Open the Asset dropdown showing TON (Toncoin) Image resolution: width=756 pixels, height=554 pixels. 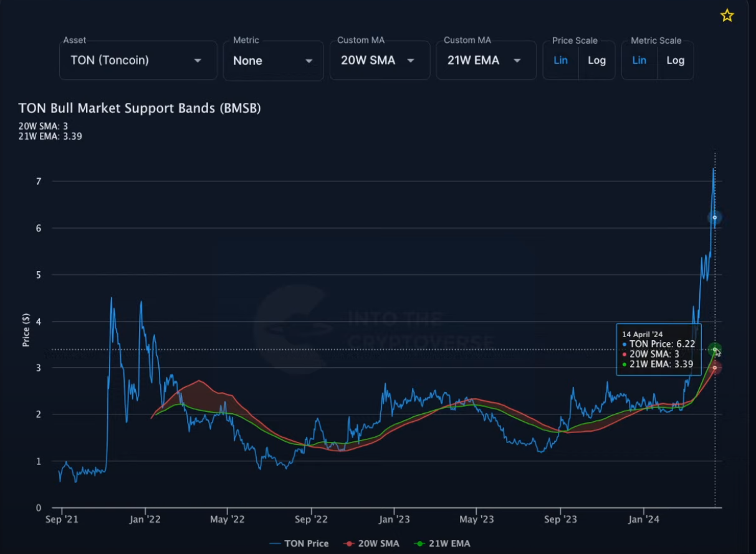coord(138,60)
